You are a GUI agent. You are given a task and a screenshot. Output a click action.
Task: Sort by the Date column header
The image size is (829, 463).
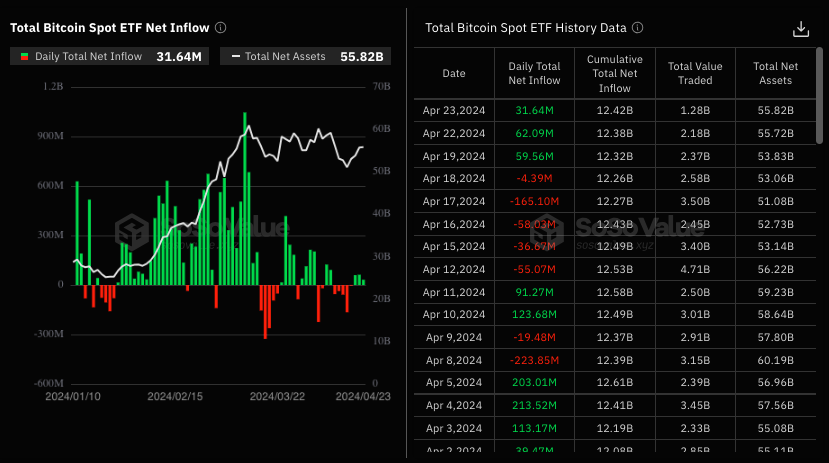454,73
